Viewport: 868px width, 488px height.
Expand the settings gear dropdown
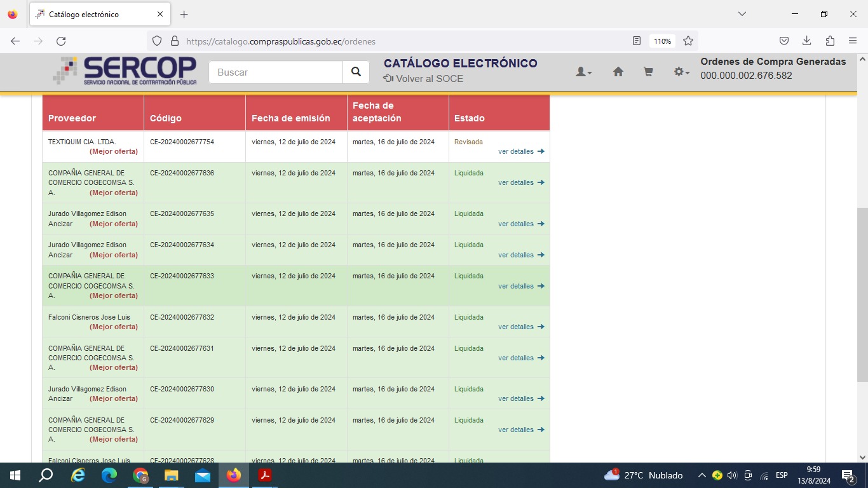coord(681,72)
